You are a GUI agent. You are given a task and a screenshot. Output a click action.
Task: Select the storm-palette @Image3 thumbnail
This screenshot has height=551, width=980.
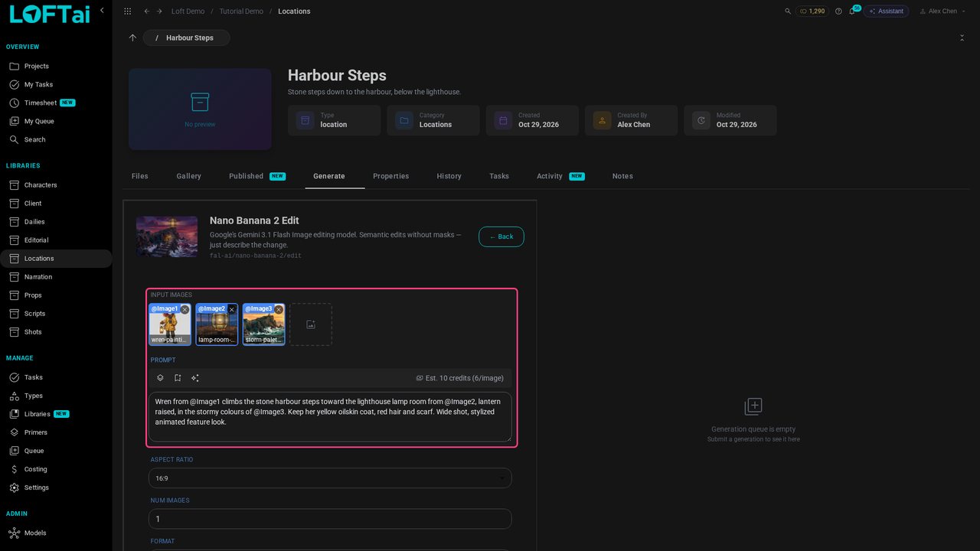click(x=264, y=324)
